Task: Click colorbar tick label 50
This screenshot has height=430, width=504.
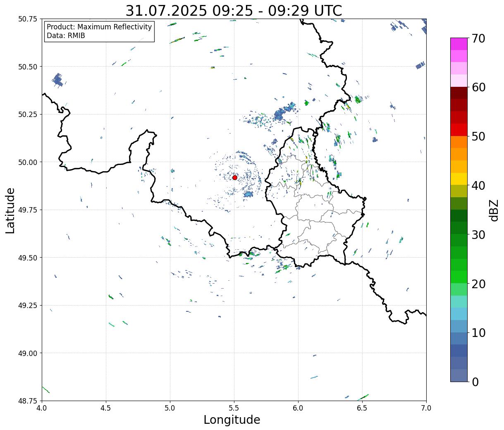Action: click(x=478, y=136)
